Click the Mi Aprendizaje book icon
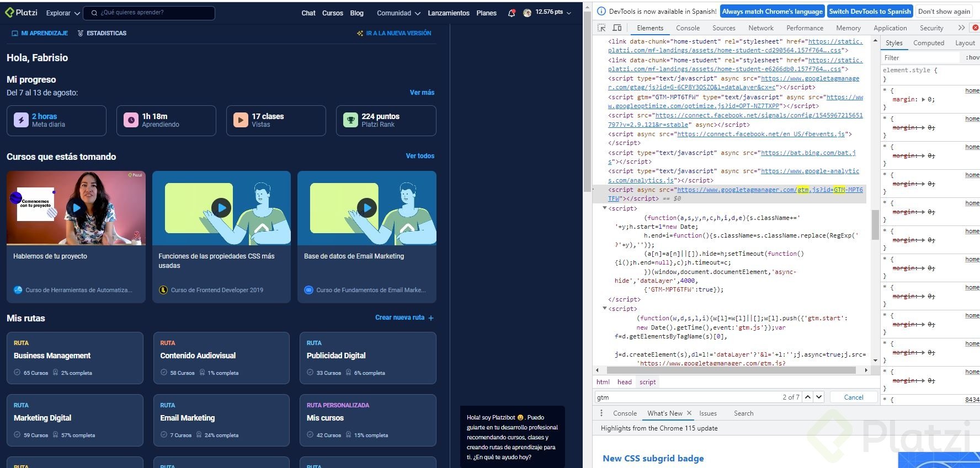980x468 pixels. pos(15,33)
